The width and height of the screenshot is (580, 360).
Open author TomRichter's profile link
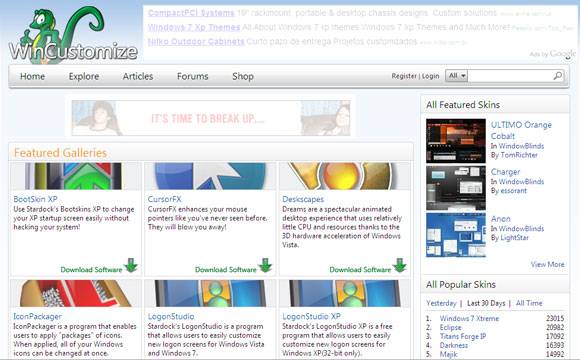519,155
